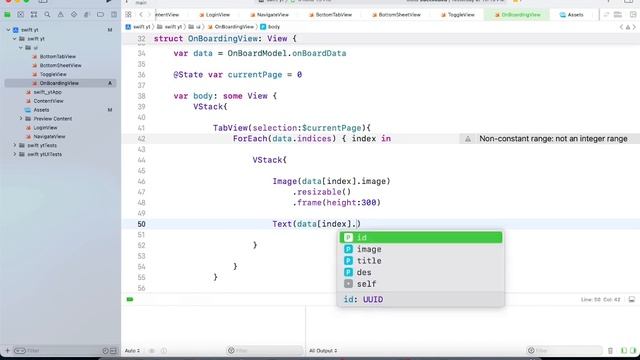Click the console Filter field
The width and height of the screenshot is (640, 360).
click(564, 351)
